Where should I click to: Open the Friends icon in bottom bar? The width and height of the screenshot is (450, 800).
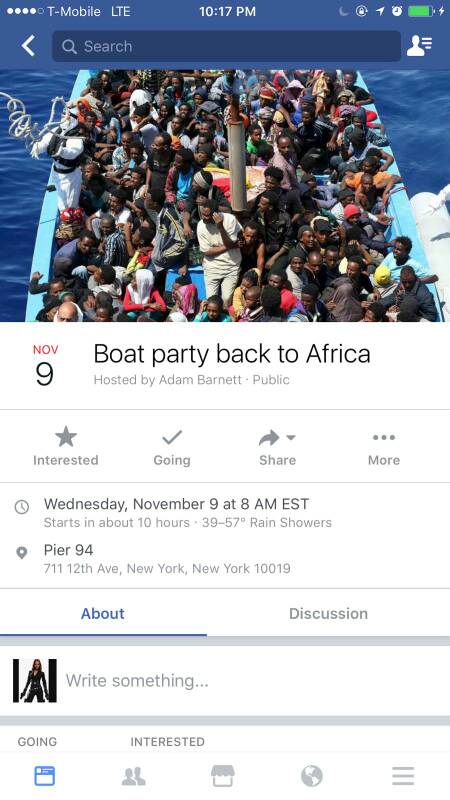tap(134, 776)
